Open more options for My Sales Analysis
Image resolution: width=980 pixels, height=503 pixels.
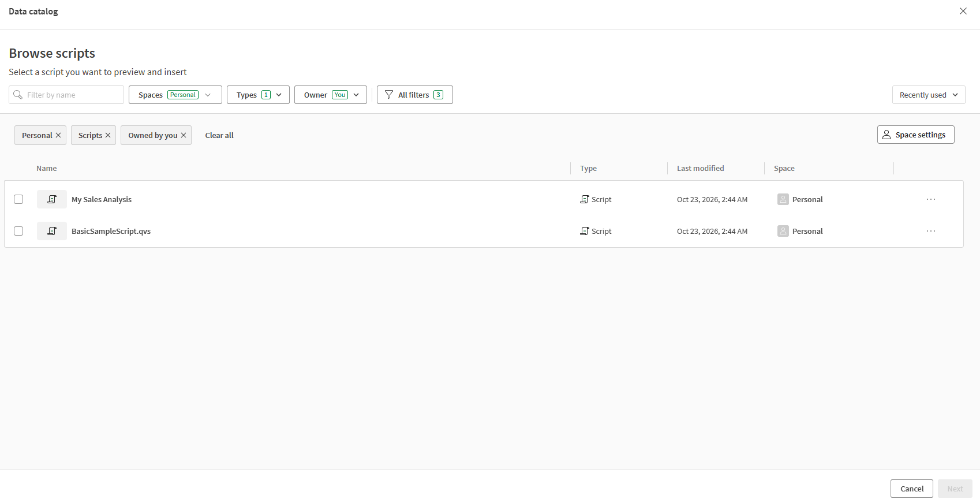click(x=931, y=199)
